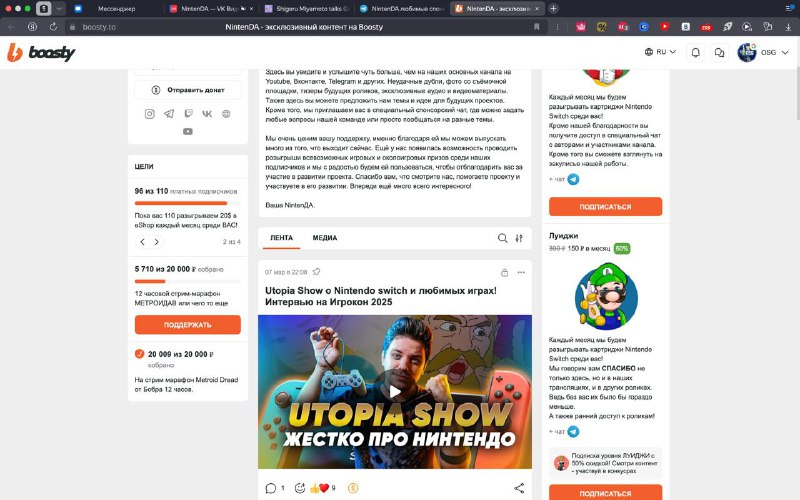This screenshot has width=800, height=500.
Task: Open the OSG profile avatar
Action: (747, 52)
